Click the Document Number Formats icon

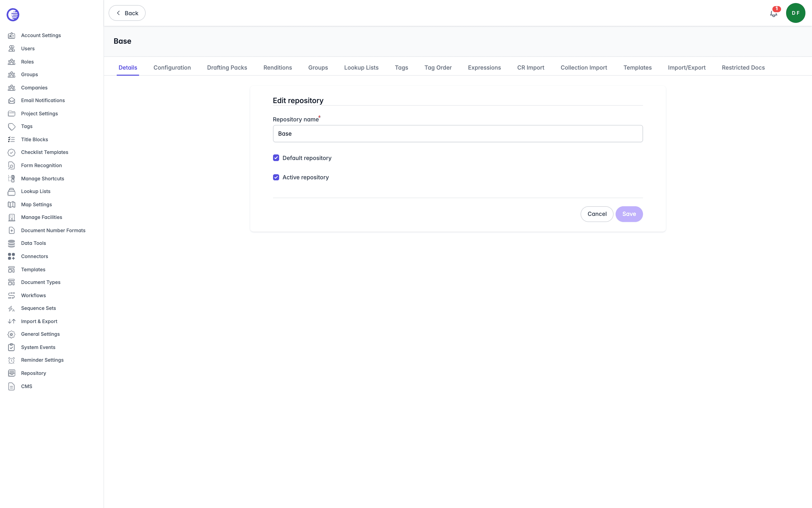click(x=11, y=230)
